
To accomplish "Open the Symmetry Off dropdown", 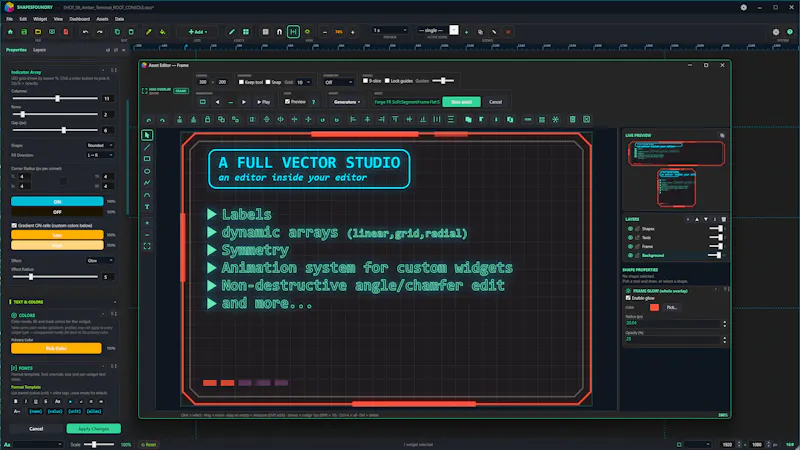I will pos(338,82).
